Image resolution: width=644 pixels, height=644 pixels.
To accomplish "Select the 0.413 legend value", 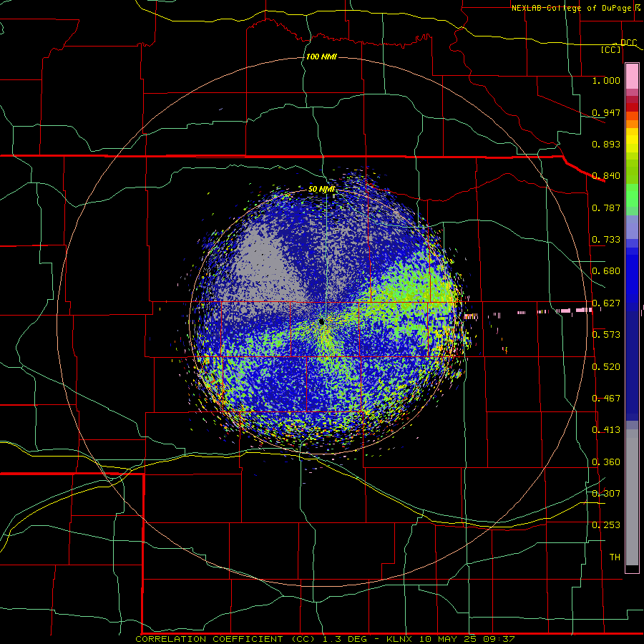I will point(606,430).
